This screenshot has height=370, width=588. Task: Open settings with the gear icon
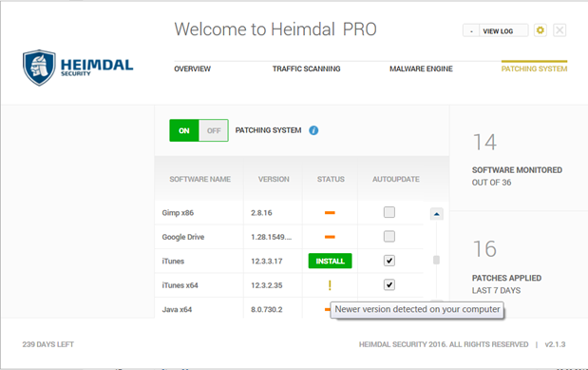(540, 30)
